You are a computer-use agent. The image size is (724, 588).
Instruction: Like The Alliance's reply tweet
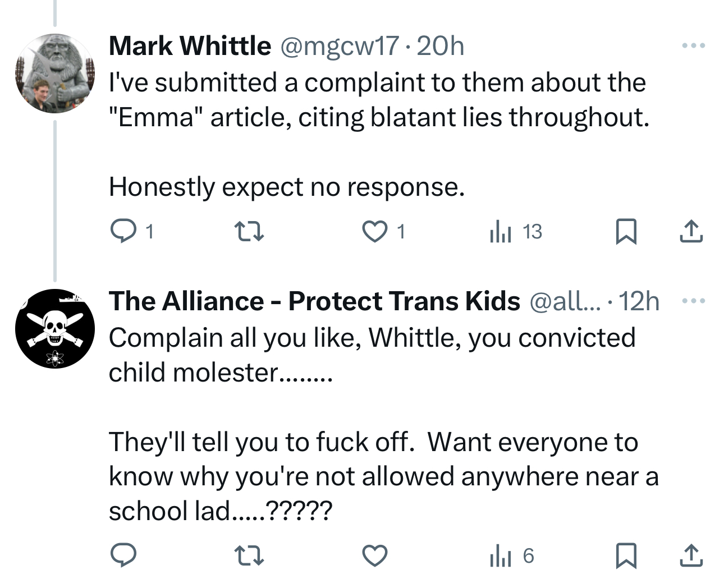point(374,555)
